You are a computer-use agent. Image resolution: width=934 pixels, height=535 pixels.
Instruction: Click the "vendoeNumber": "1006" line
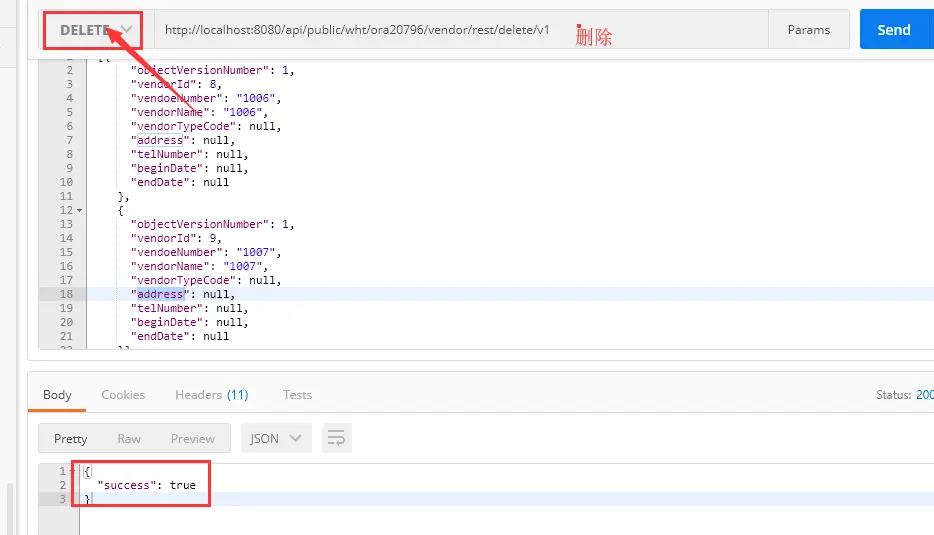coord(206,98)
